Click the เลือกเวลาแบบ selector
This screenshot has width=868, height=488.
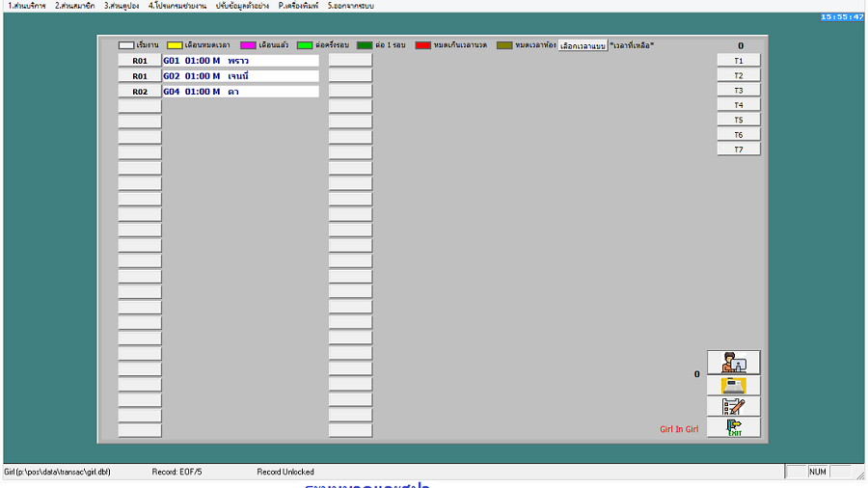(x=583, y=45)
